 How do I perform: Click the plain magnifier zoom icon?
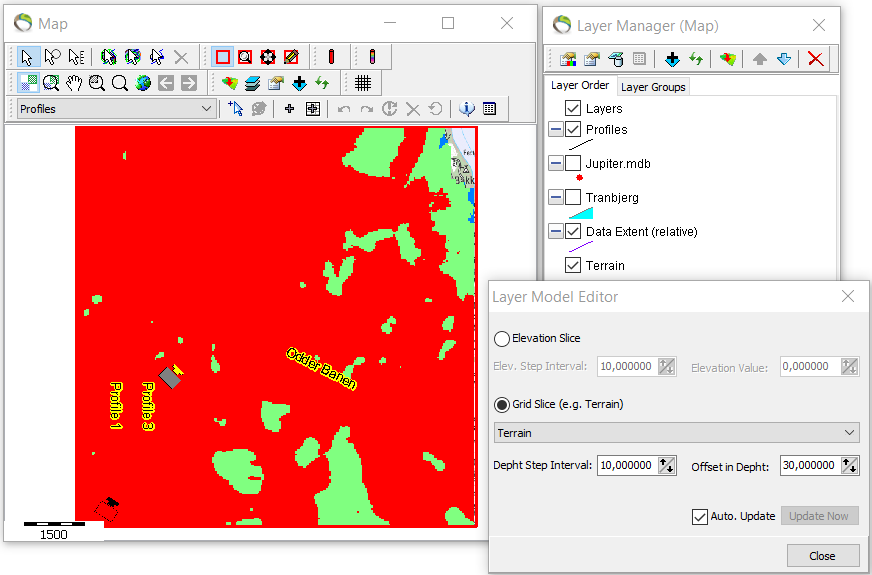[x=120, y=83]
